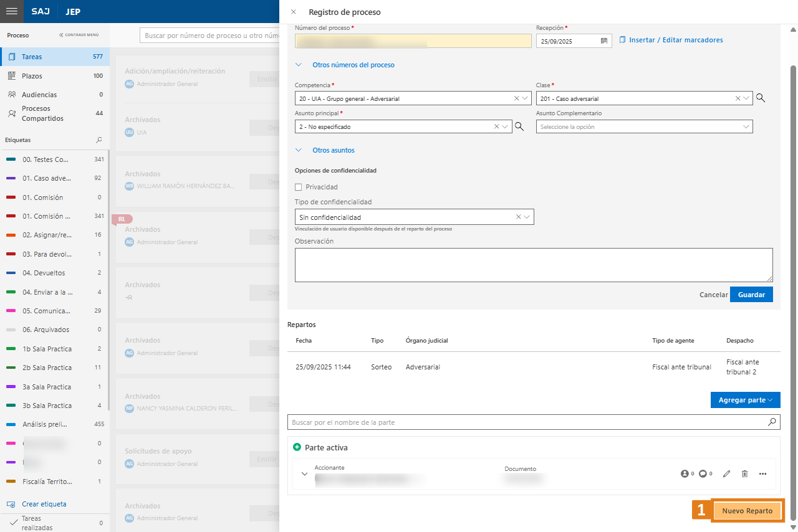Enable the Privacidad checkbox
Image resolution: width=798 pixels, height=532 pixels.
click(298, 187)
